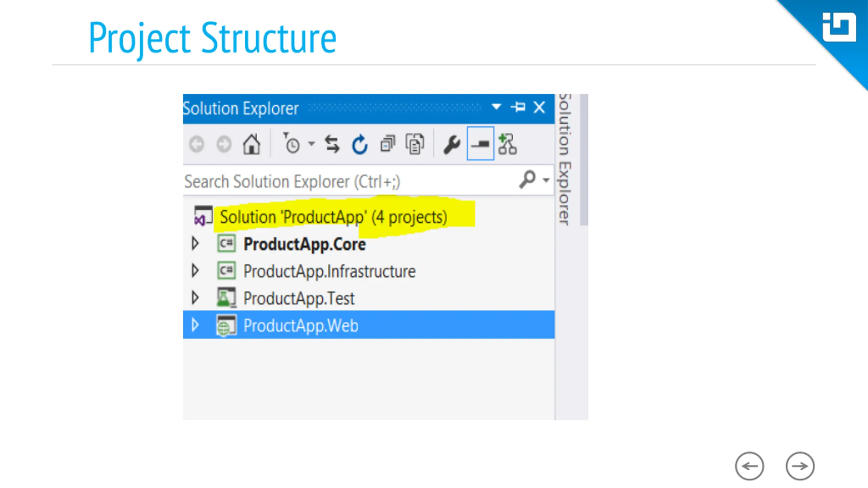Click the magnifier search icon
This screenshot has width=868, height=488.
click(x=528, y=179)
